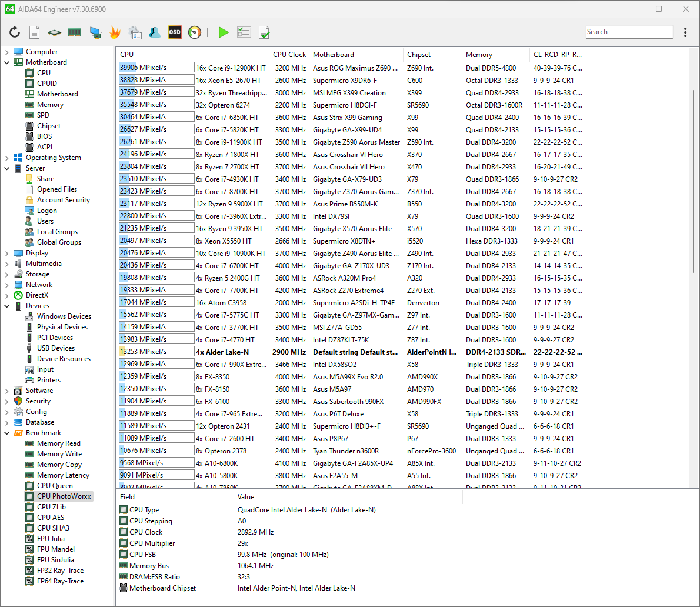Collapse the Server tree node
Screen dimensions: 700x607
(x=6, y=168)
